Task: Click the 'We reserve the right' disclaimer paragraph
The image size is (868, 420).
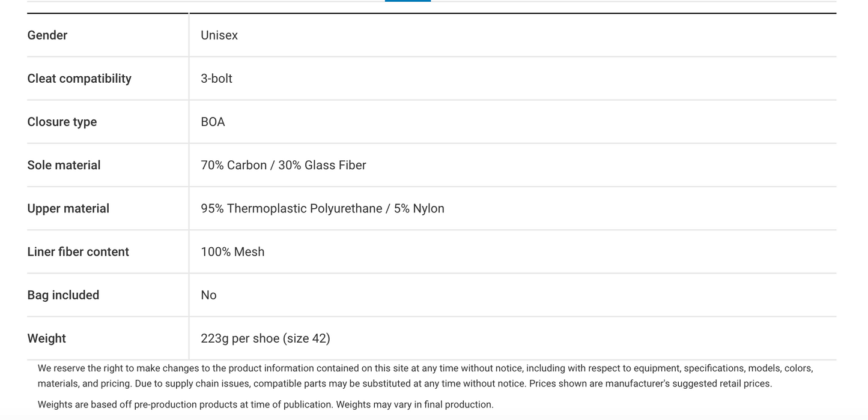Action: coord(425,376)
